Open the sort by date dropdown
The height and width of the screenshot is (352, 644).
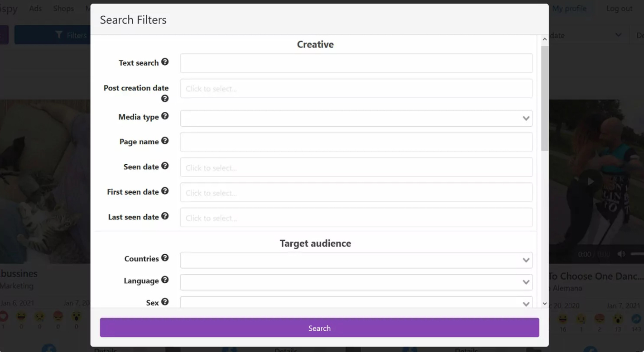[x=619, y=35]
